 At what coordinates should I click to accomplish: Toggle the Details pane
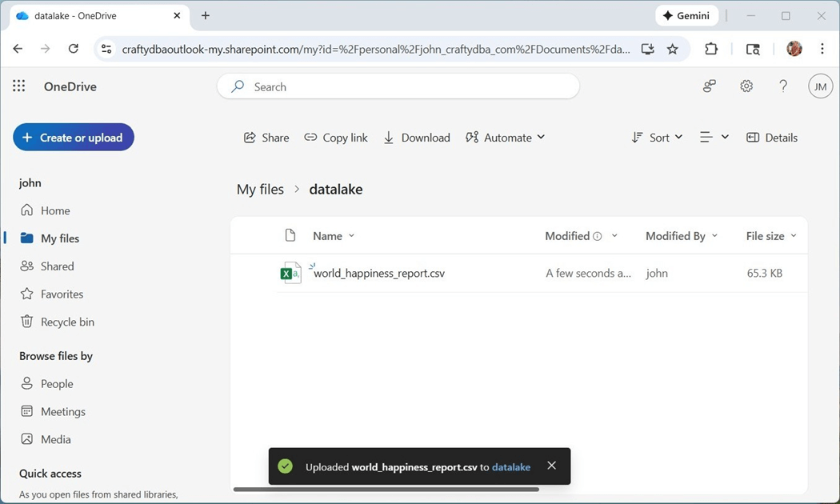click(x=772, y=138)
